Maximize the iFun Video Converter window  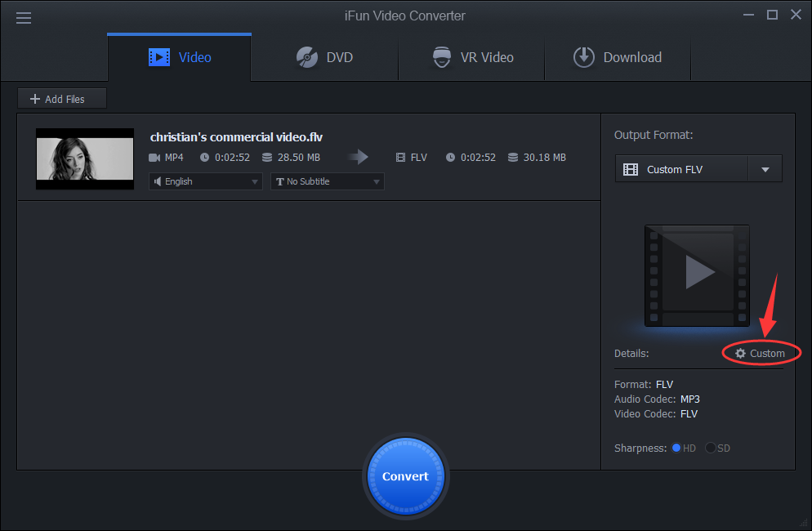pos(772,15)
